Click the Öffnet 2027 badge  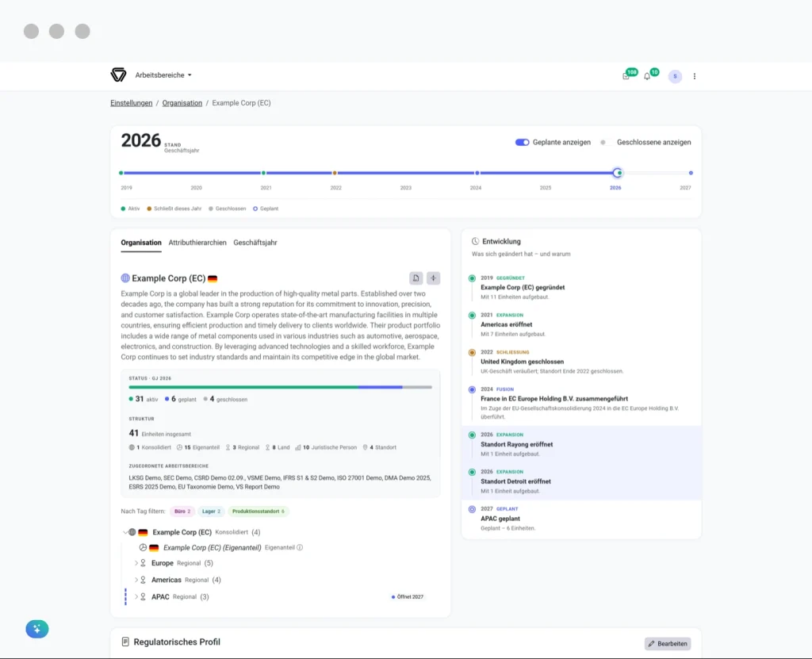[408, 597]
